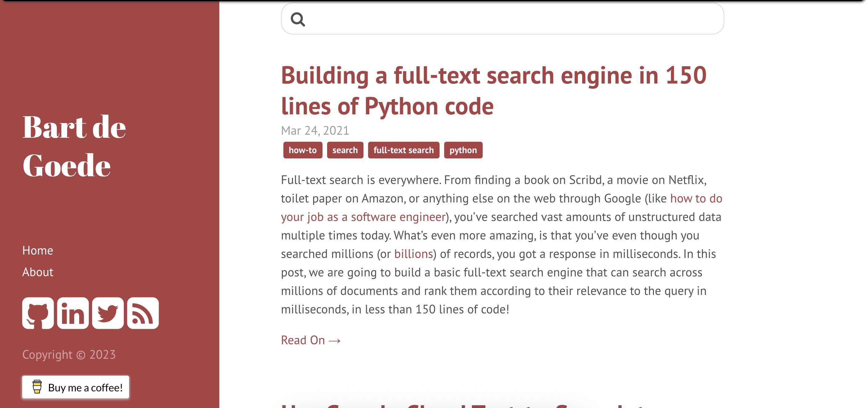Open the full-text search engine article title
Screen dimensions: 868x408
tap(493, 90)
